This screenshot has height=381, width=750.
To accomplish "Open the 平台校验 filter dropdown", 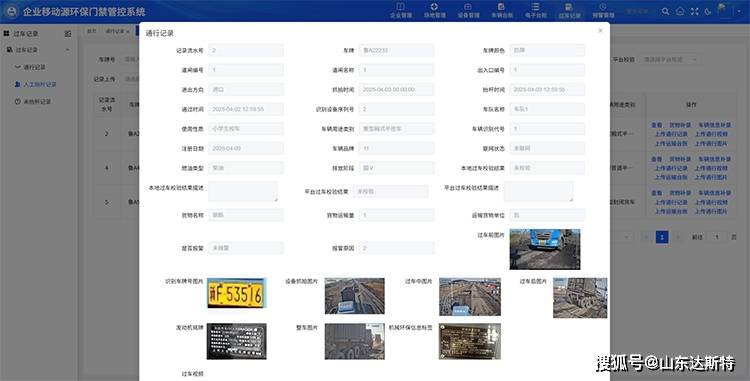I will tap(669, 60).
